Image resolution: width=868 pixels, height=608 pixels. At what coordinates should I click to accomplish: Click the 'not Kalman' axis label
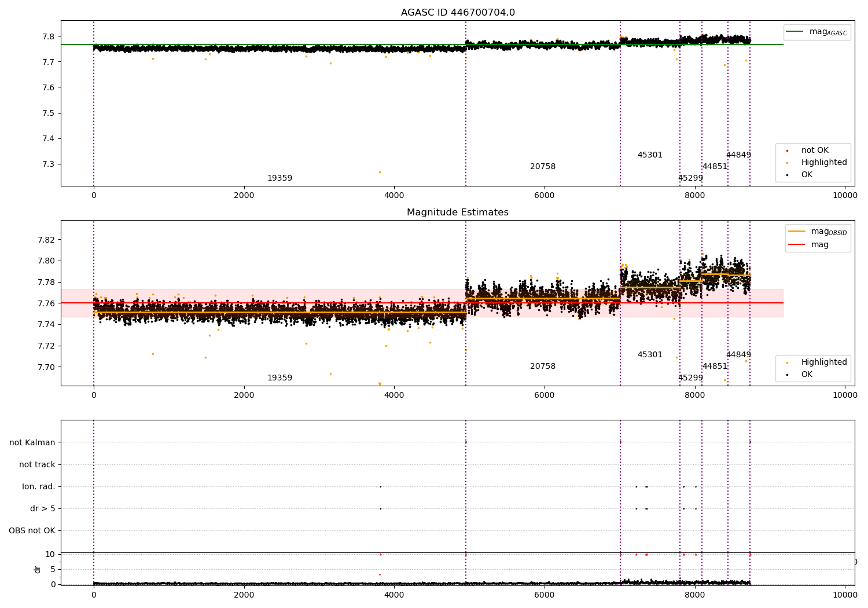click(x=32, y=442)
